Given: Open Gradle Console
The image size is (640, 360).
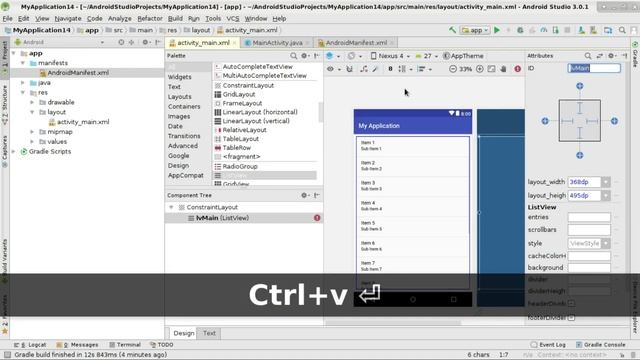Looking at the screenshot, I should 600,345.
